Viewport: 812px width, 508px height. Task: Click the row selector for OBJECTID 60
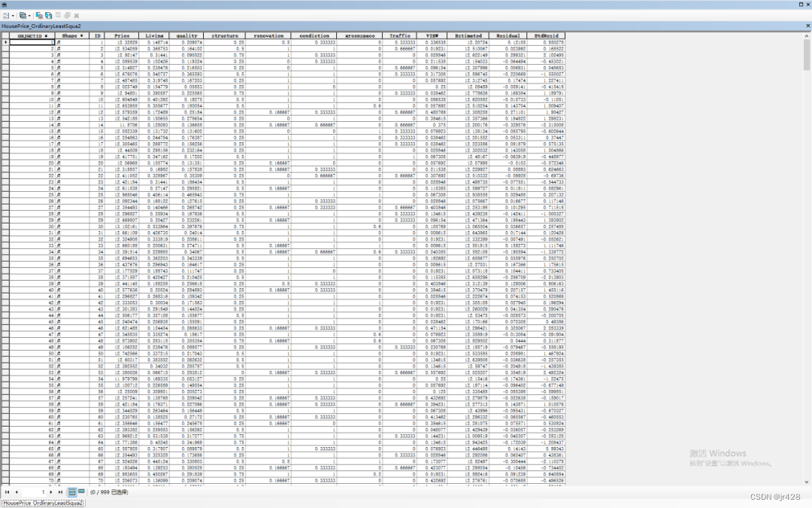tap(5, 417)
